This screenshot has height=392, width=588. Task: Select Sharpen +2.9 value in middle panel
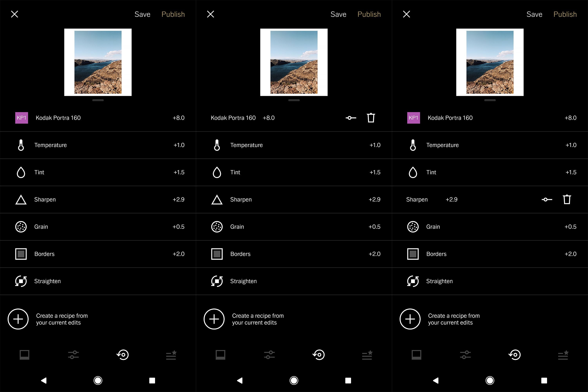pos(375,200)
